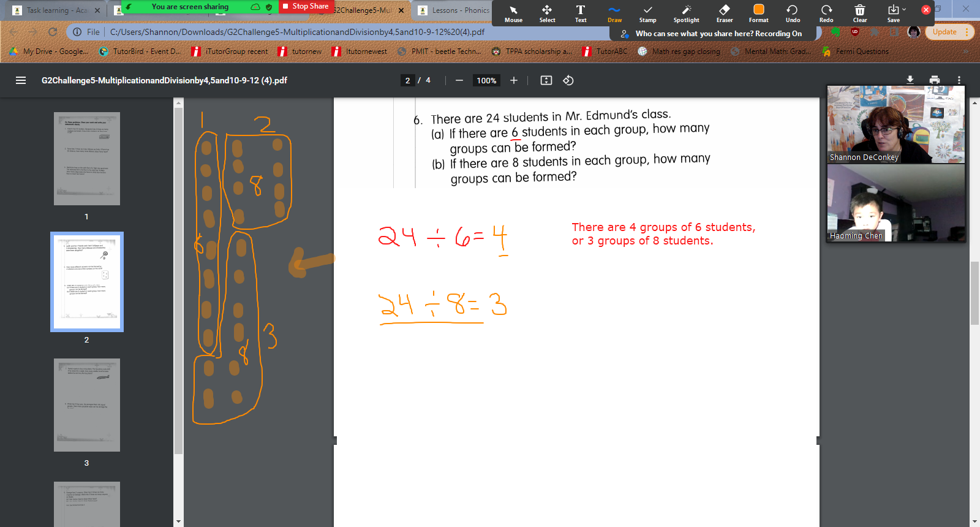
Task: Open PMIT - beetle Techn... bookmark
Action: 439,51
